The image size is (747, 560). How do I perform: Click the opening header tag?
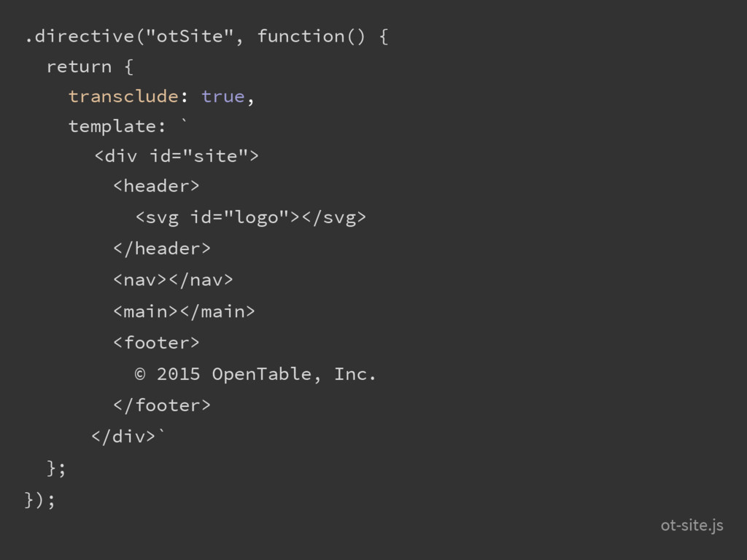156,186
